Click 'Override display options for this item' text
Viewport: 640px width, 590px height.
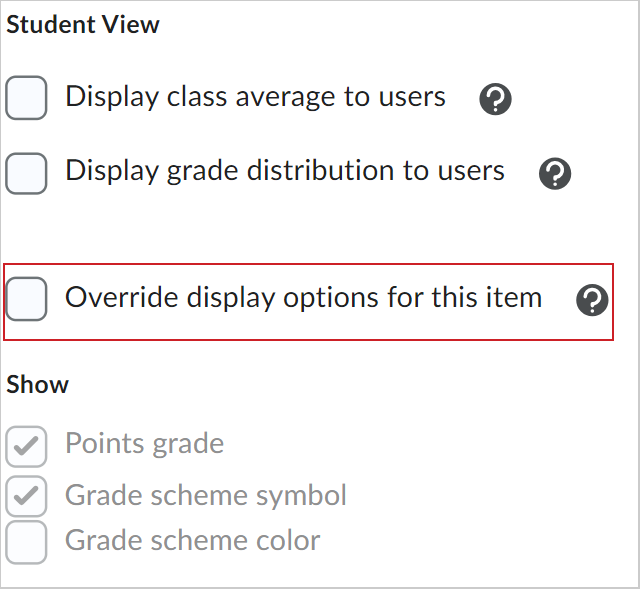(303, 297)
